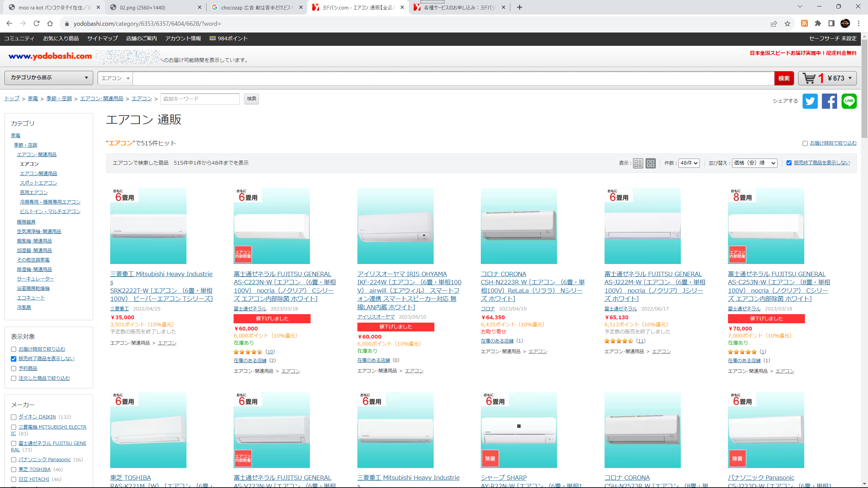
Task: Click the 追加キーワード input field
Action: coord(200,99)
